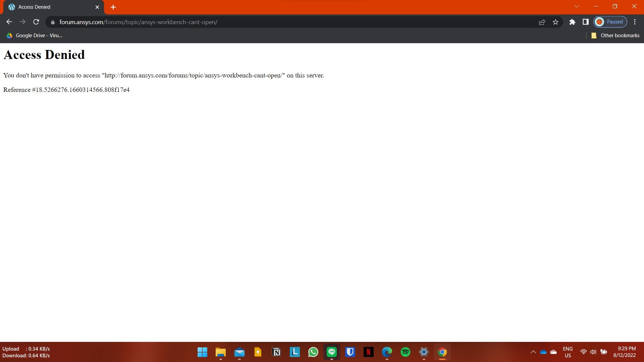Open the Extensions puzzle icon
This screenshot has height=362, width=644.
click(x=572, y=22)
